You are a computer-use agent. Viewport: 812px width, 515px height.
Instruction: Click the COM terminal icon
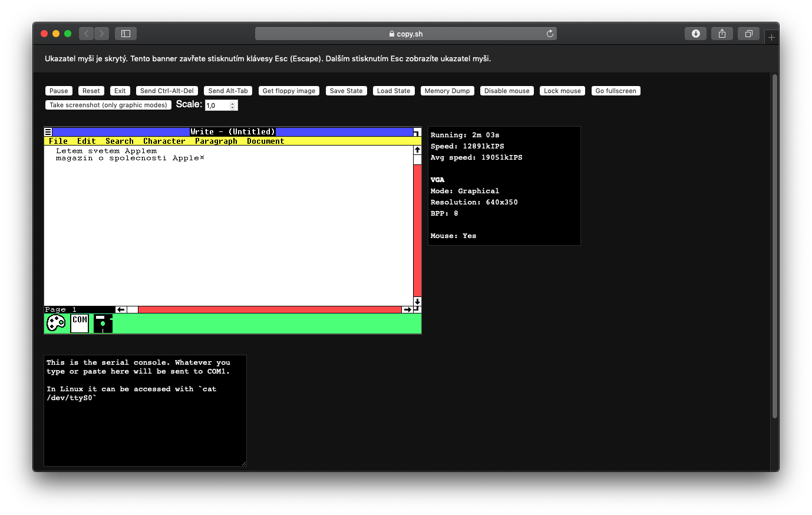pyautogui.click(x=80, y=323)
